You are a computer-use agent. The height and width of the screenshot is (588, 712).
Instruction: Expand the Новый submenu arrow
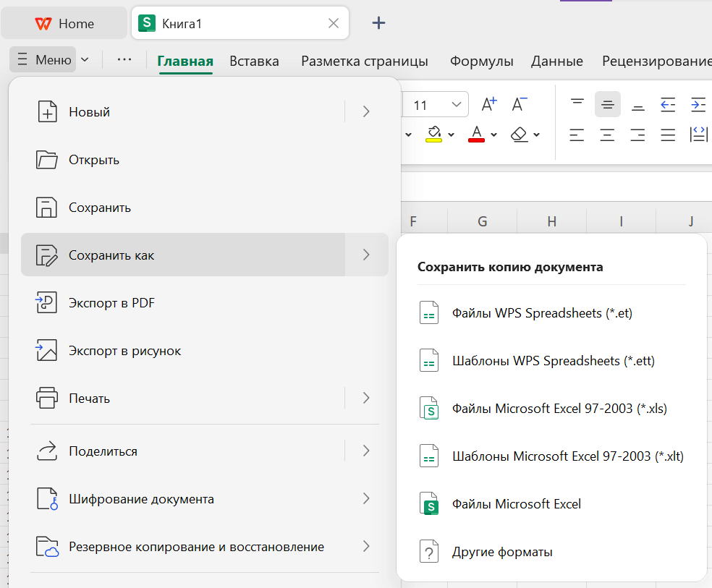click(x=366, y=111)
